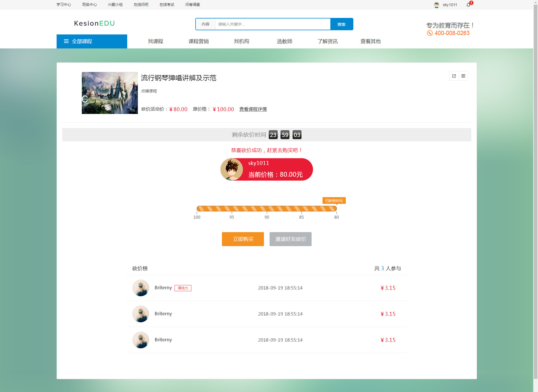Click the sky1011 avatar in the top bar
The height and width of the screenshot is (392, 538).
pos(436,4)
